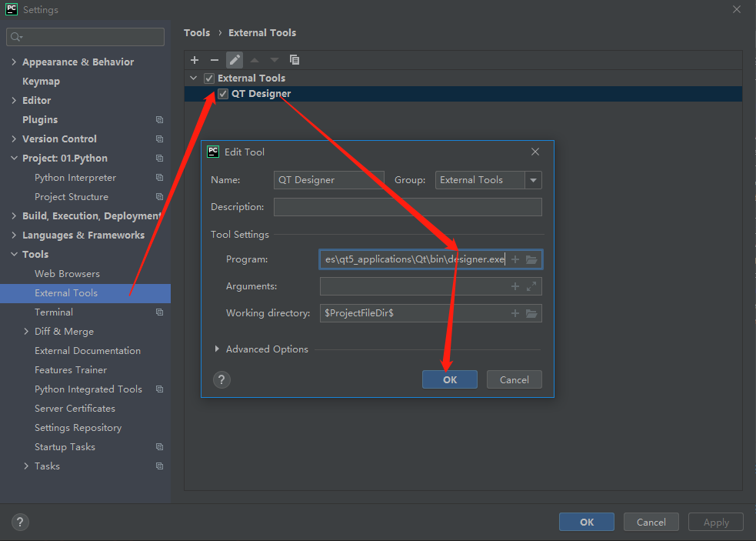This screenshot has height=541, width=756.
Task: Open Python Interpreter settings page
Action: pyautogui.click(x=75, y=178)
